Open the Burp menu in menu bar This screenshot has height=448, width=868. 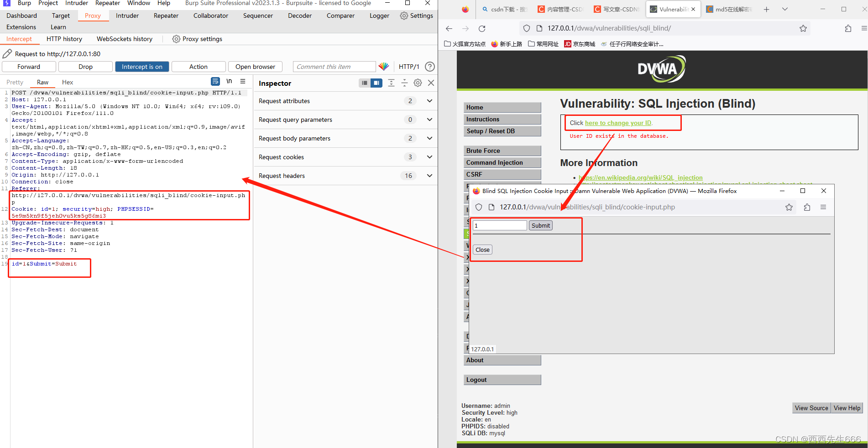point(24,3)
